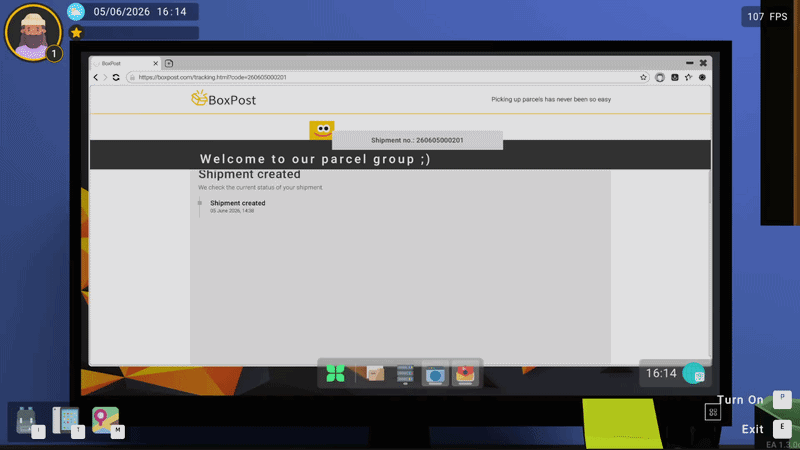The height and width of the screenshot is (450, 800).
Task: Switch to the BoxPost browser tab
Action: coord(122,63)
